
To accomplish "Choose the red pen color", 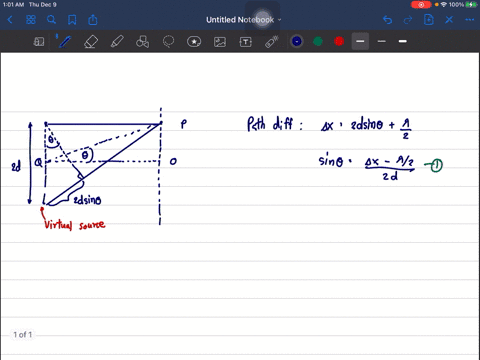I will 339,41.
